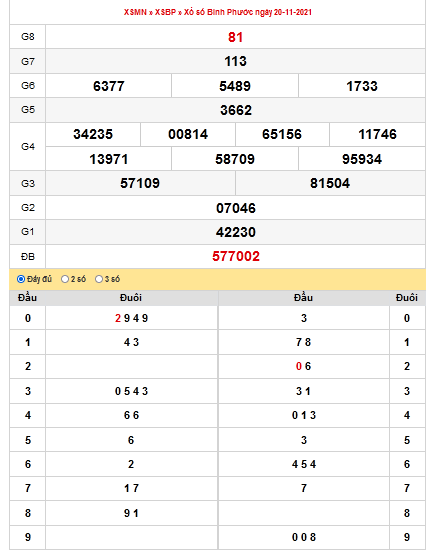Viewport: 428px width, 555px height.
Task: Click the G5 result 3662
Action: point(236,110)
